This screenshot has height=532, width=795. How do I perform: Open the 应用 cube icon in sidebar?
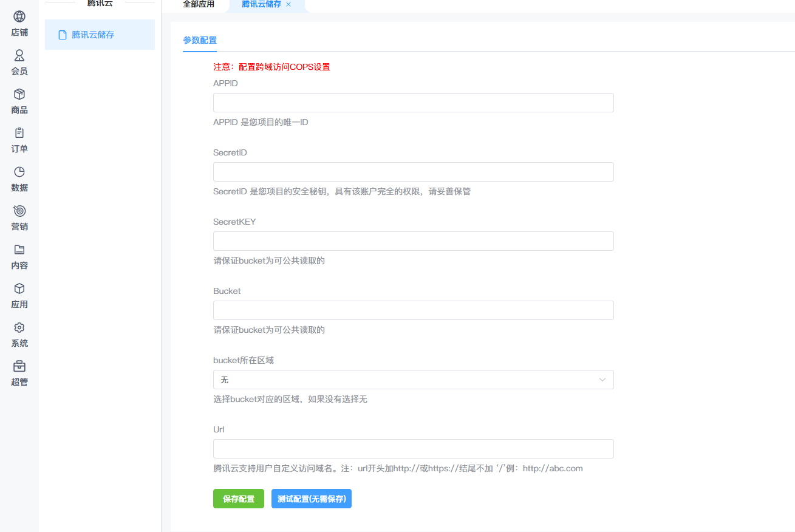[x=19, y=288]
